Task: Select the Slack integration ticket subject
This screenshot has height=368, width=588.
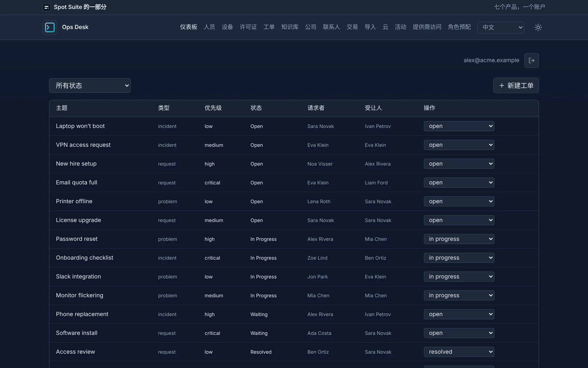Action: [78, 277]
